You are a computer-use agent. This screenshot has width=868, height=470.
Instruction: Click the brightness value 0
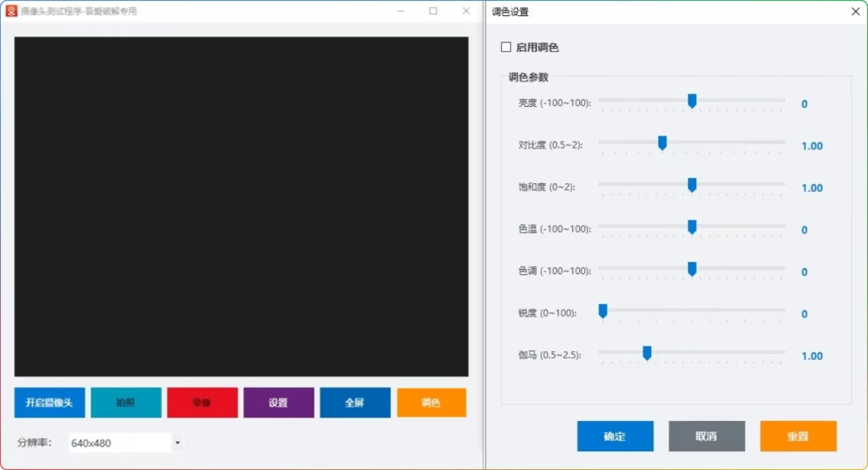coord(804,104)
